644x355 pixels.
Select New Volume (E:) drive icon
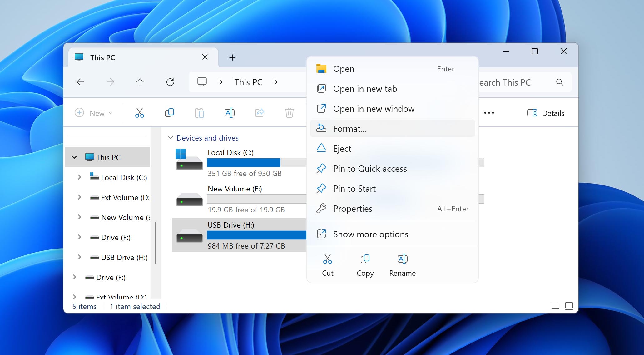point(189,200)
